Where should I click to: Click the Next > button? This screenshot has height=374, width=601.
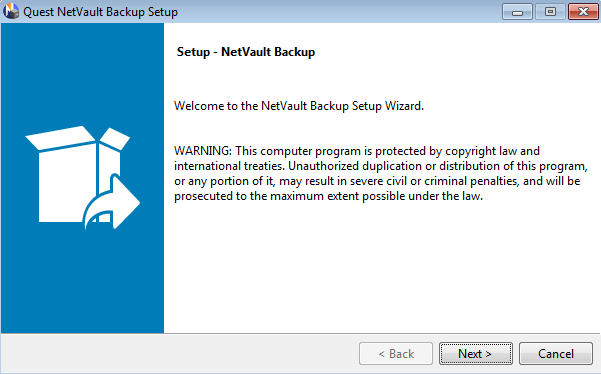point(476,353)
